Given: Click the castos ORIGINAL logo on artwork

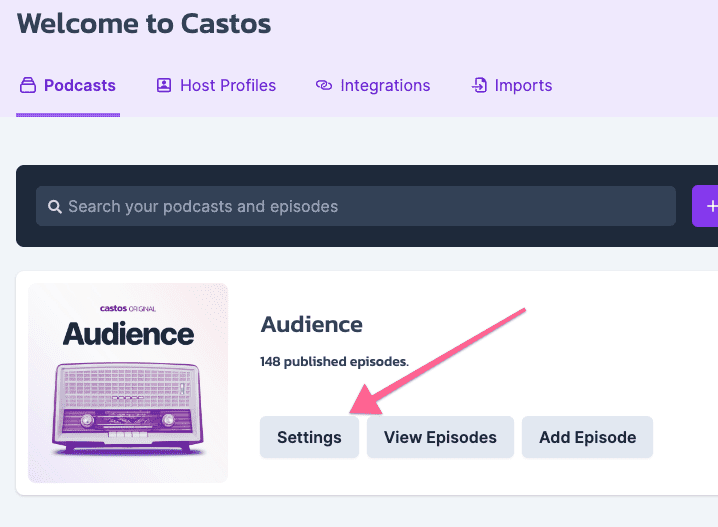Looking at the screenshot, I should pos(128,309).
